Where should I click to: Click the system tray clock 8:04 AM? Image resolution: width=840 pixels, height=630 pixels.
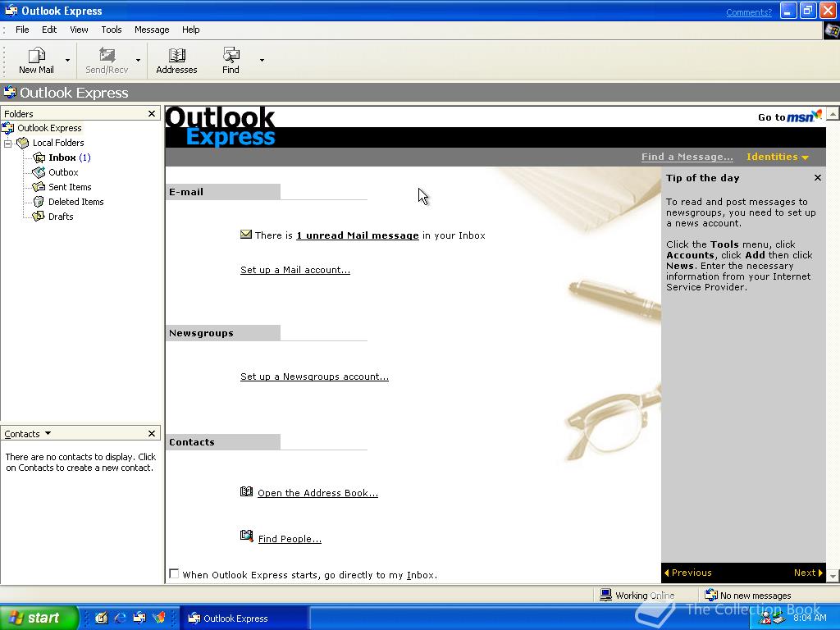coord(810,618)
